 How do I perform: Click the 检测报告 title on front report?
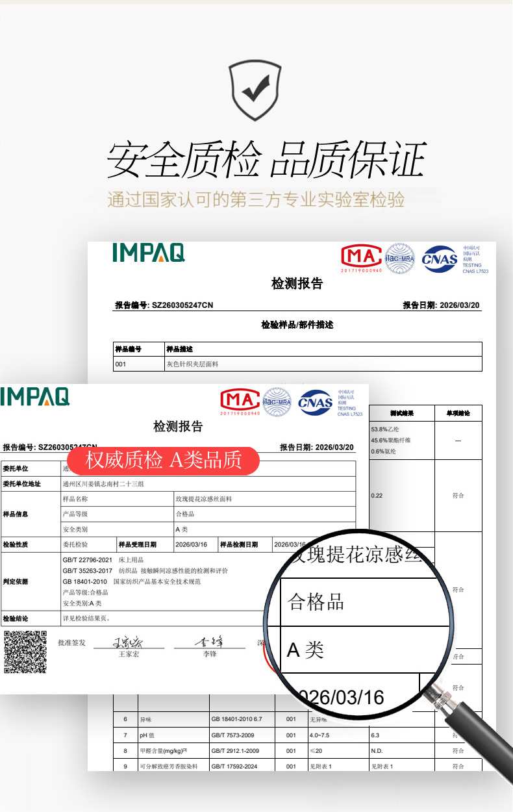[x=178, y=426]
